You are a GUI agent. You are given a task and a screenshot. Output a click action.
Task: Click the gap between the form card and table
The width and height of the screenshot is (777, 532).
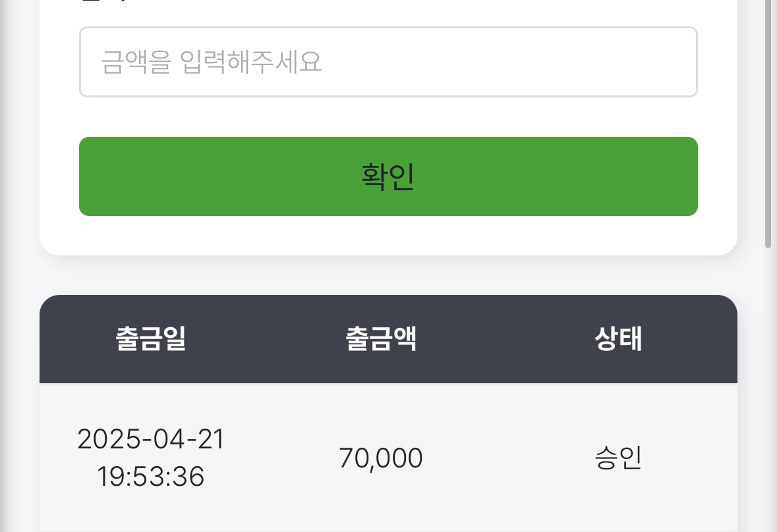tap(388, 275)
